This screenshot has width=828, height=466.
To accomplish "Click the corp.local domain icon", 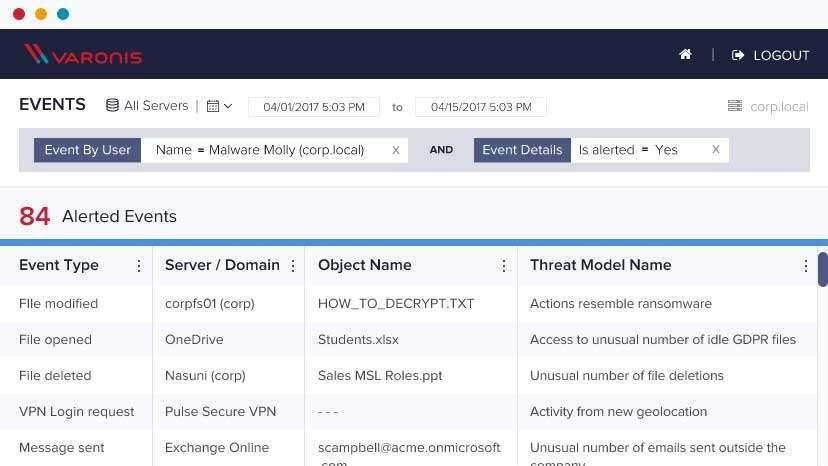I will 735,106.
